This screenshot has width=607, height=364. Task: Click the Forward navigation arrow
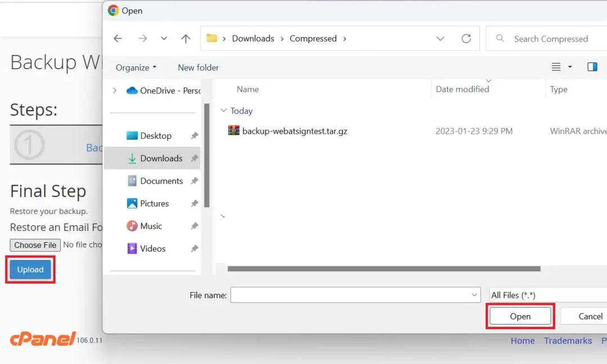click(x=143, y=38)
